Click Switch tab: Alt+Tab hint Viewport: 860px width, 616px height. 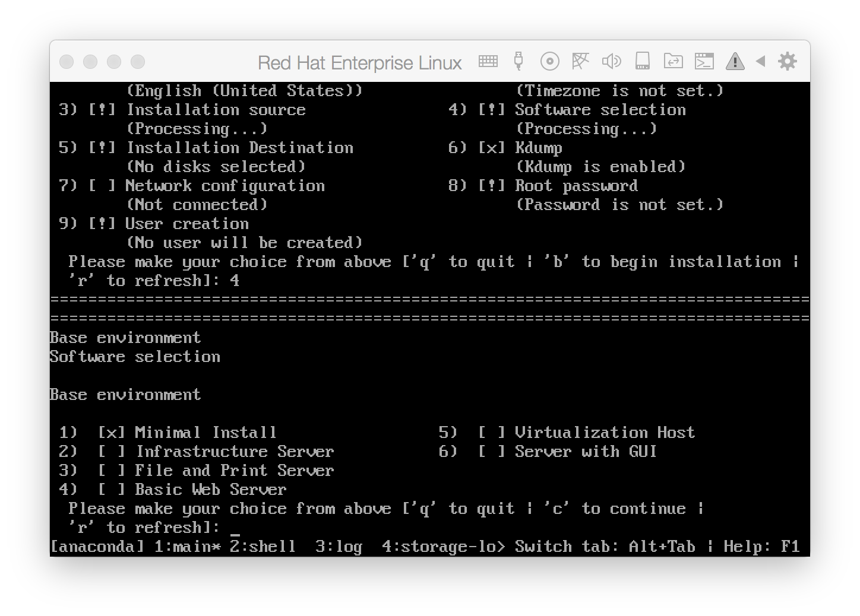605,547
